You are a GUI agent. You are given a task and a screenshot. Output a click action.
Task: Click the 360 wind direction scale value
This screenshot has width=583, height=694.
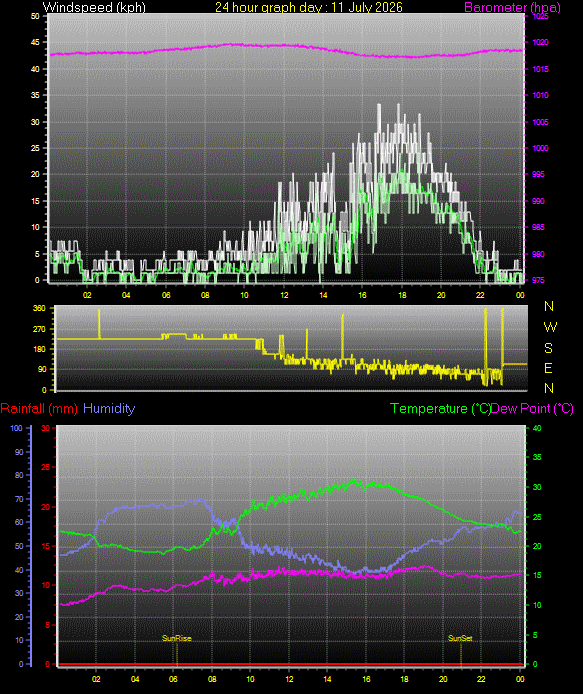coord(39,308)
